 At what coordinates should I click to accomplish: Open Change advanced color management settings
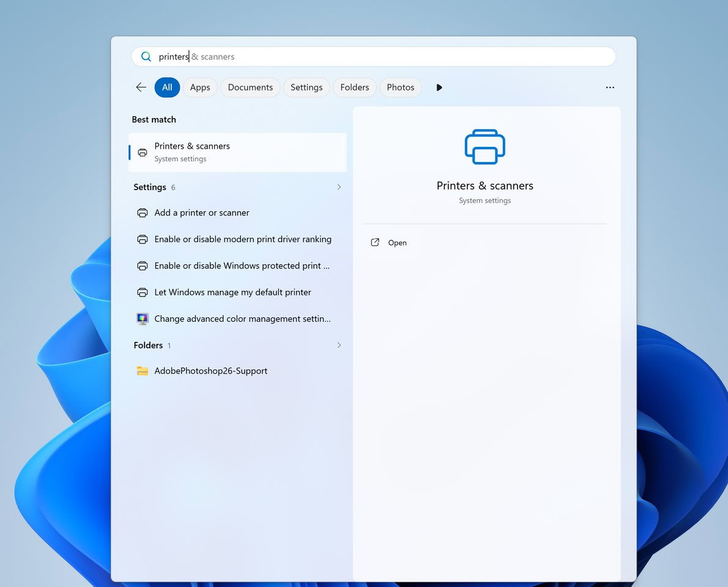[x=238, y=319]
